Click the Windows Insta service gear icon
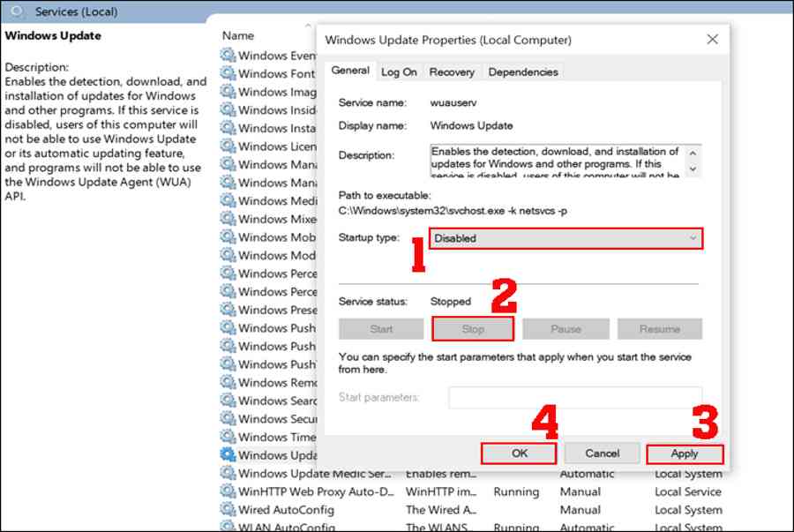 coord(228,128)
